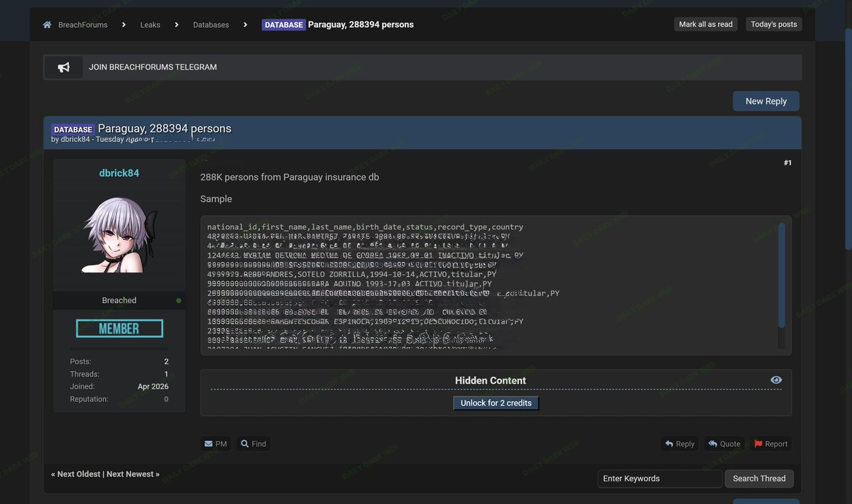Open the Next Newest thread link
Image resolution: width=852 pixels, height=504 pixels.
[x=132, y=473]
